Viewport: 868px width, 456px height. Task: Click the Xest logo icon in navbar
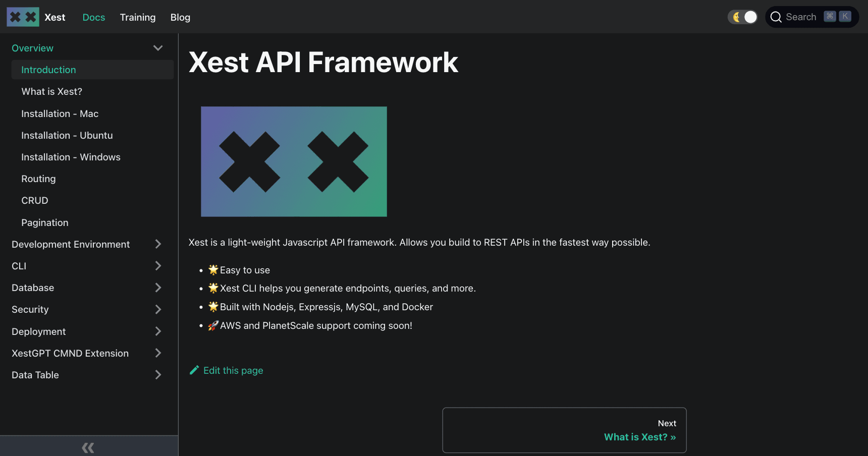(x=23, y=17)
